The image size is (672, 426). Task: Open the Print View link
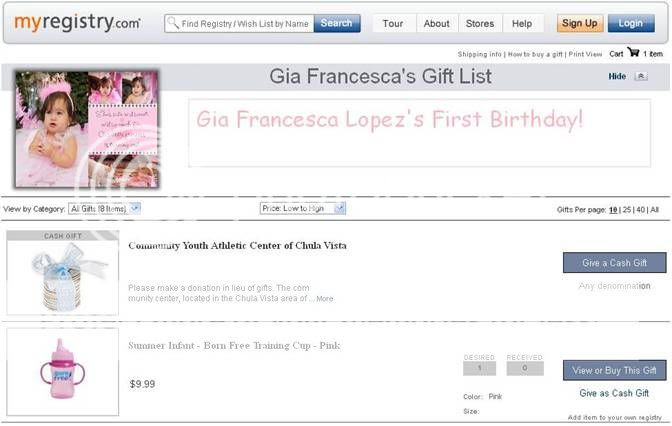pos(585,54)
